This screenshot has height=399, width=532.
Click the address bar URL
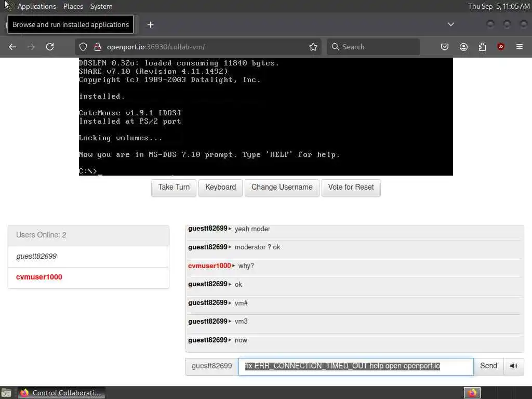coord(156,47)
